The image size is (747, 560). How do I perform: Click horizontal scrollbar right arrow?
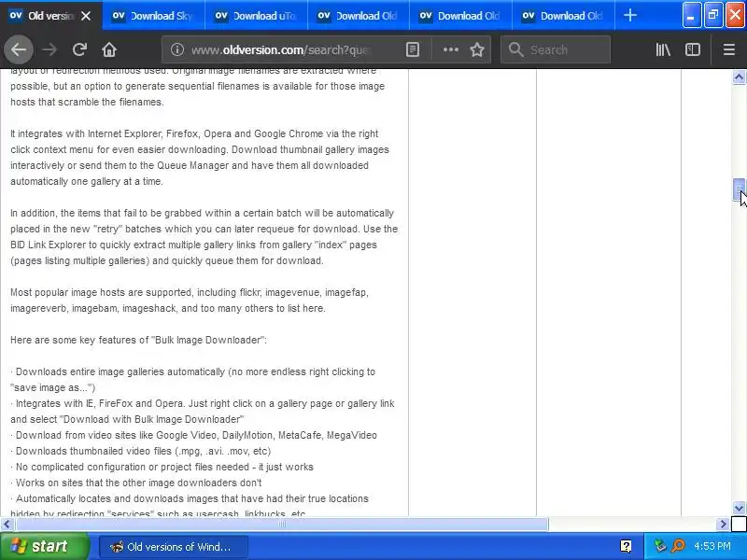[723, 525]
